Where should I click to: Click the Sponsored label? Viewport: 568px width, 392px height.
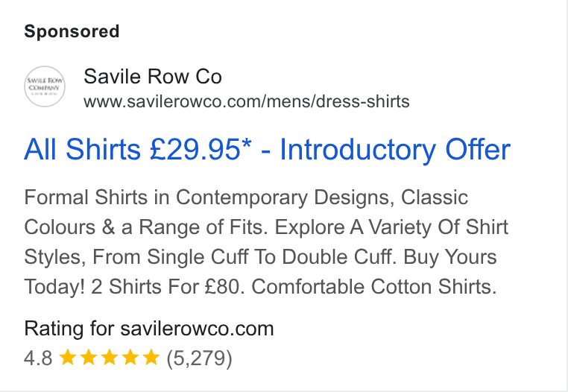pyautogui.click(x=72, y=31)
